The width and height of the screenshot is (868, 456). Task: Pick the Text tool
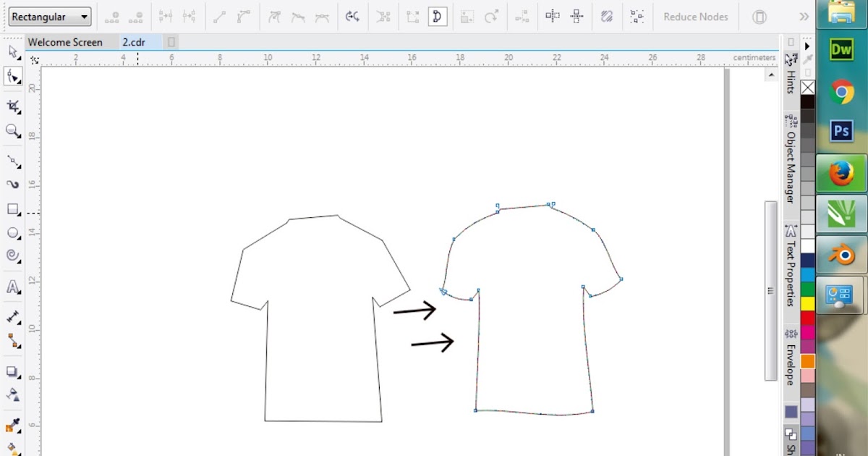(x=12, y=287)
